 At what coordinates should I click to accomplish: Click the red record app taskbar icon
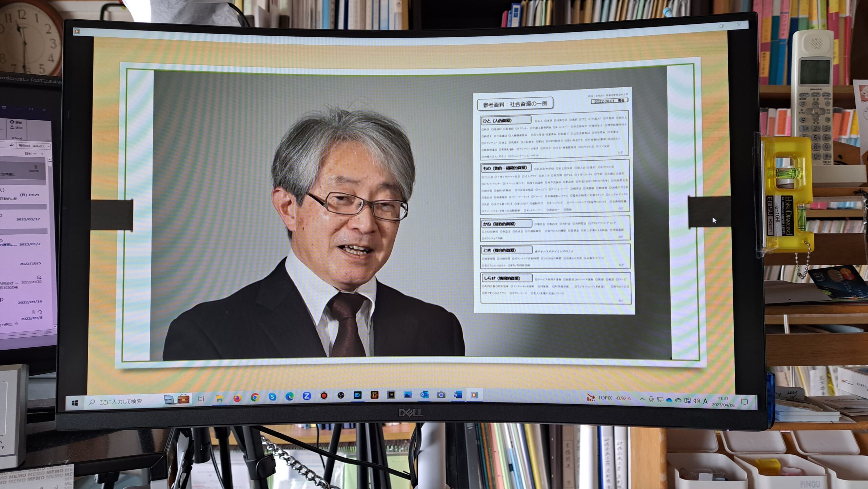[324, 396]
